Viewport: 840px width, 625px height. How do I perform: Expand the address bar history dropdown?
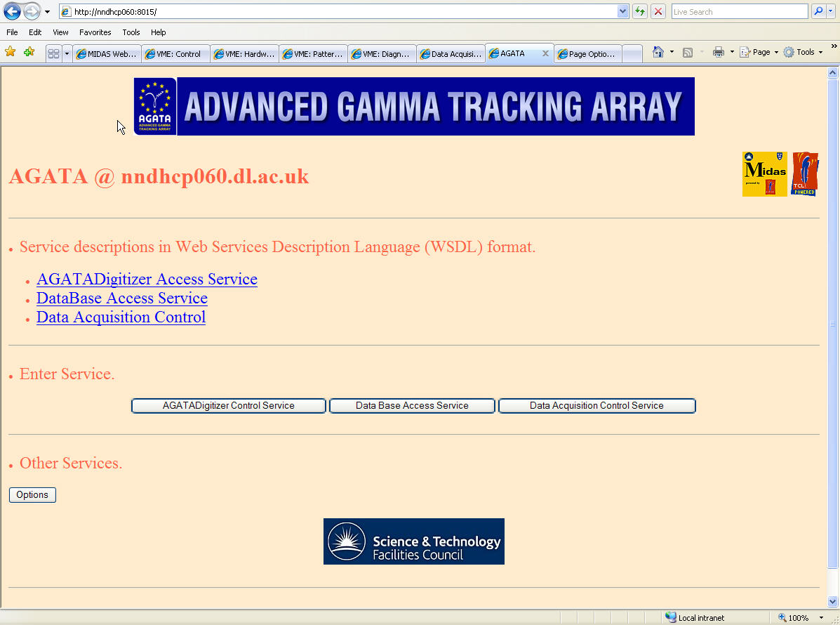(622, 11)
